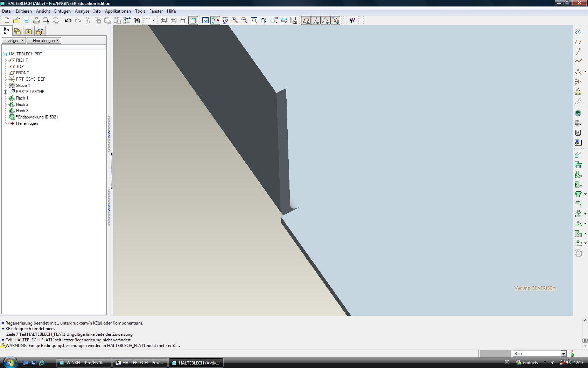The image size is (588, 368).
Task: Select Skizze 1 in the model tree
Action: coord(23,86)
